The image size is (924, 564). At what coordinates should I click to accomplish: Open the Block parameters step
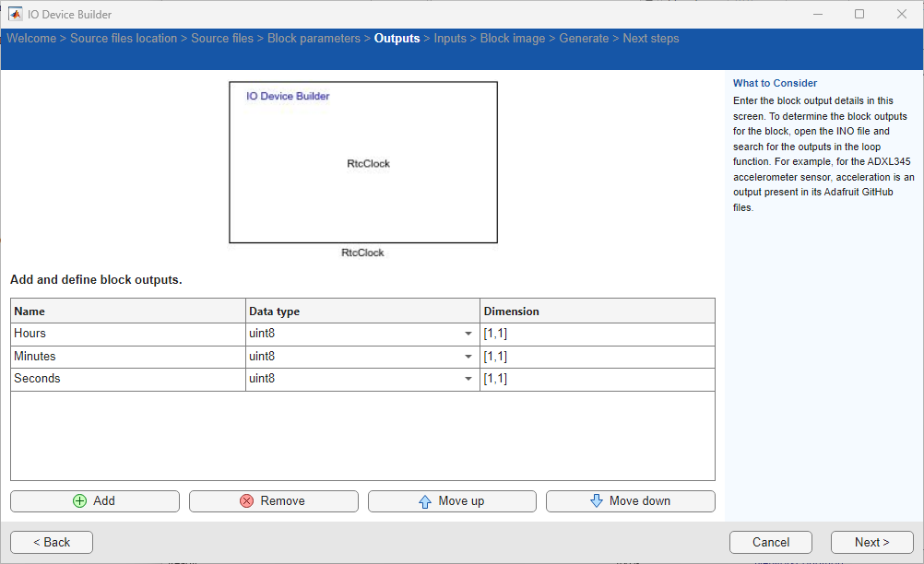[314, 38]
